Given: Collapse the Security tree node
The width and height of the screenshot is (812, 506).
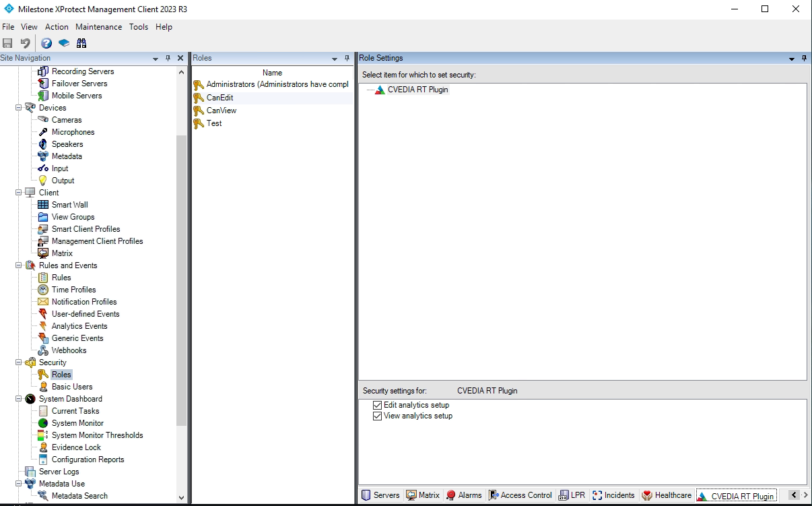Looking at the screenshot, I should 19,362.
